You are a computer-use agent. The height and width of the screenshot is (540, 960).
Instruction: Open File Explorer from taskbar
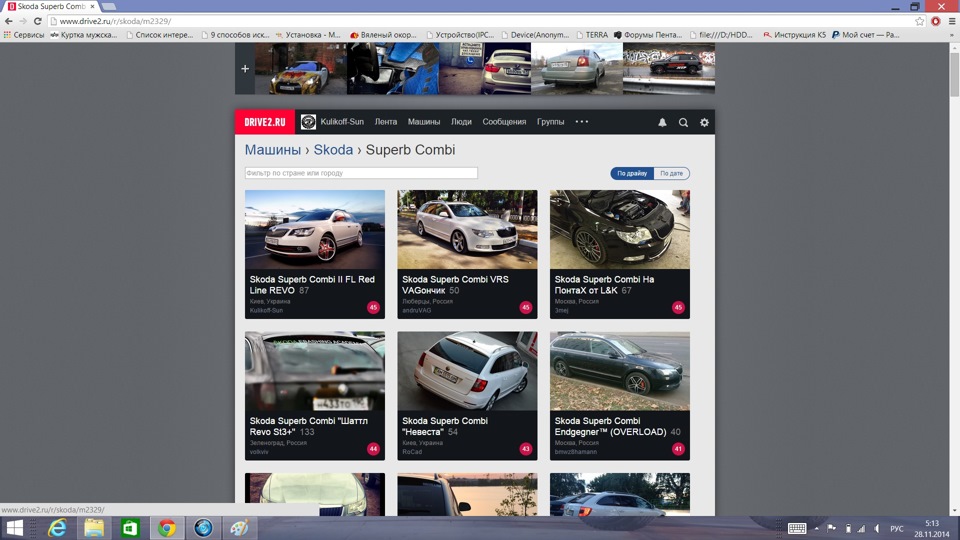[x=94, y=528]
